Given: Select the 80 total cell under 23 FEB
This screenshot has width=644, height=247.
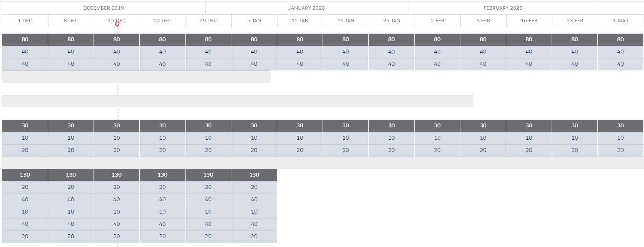Looking at the screenshot, I should (575, 39).
